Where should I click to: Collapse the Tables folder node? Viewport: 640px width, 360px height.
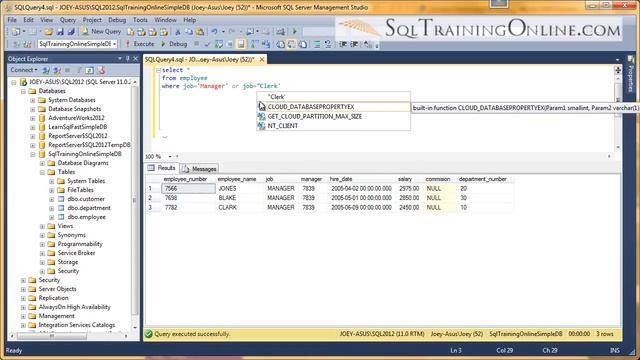(42, 172)
